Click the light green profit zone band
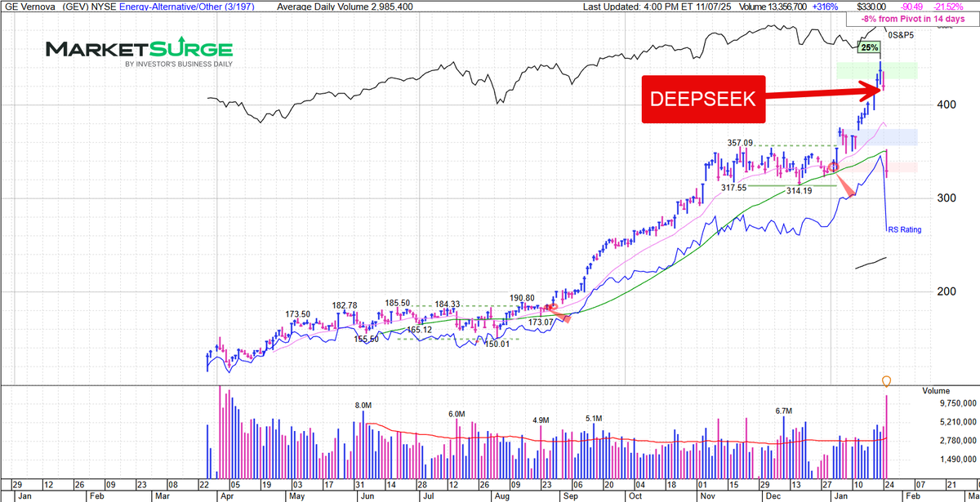The width and height of the screenshot is (980, 502). (x=877, y=70)
